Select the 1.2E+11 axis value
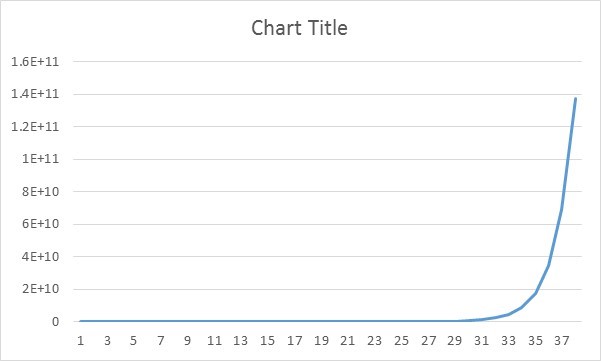Viewport: 601px width, 361px height. 35,126
